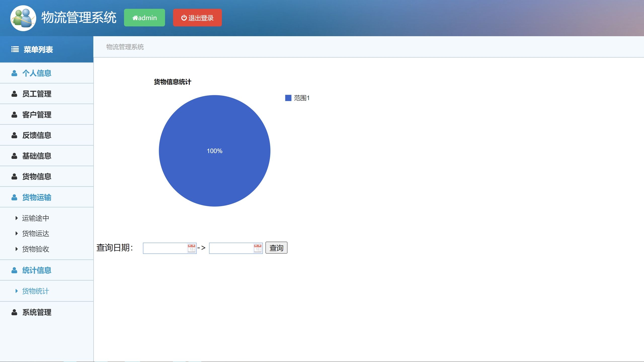Click the 反馈信息 feedback info icon
Screen dimensions: 644x362
pyautogui.click(x=15, y=135)
